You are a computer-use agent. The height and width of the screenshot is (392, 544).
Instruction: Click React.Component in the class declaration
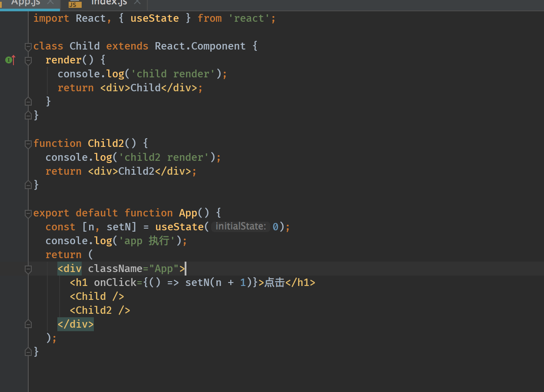tap(200, 46)
